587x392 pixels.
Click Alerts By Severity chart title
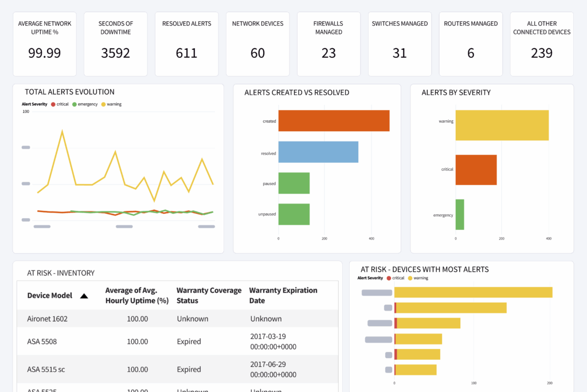click(456, 92)
